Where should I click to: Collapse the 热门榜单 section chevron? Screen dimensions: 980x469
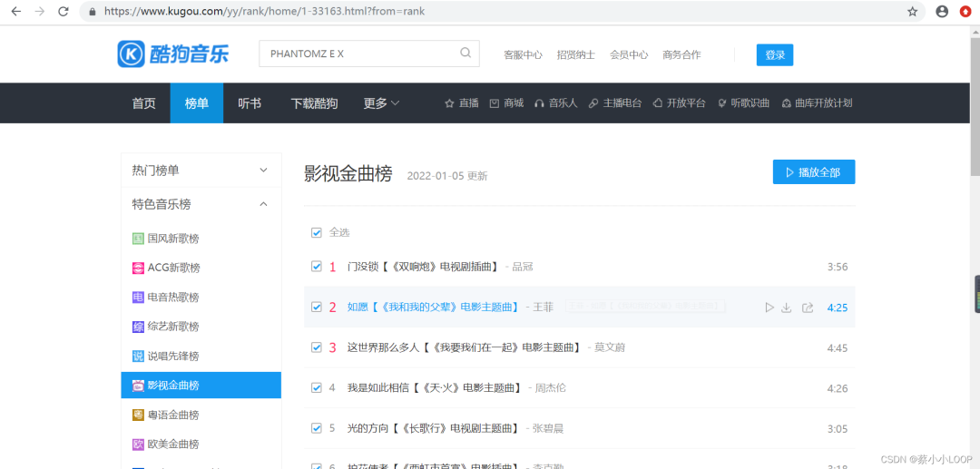point(264,170)
